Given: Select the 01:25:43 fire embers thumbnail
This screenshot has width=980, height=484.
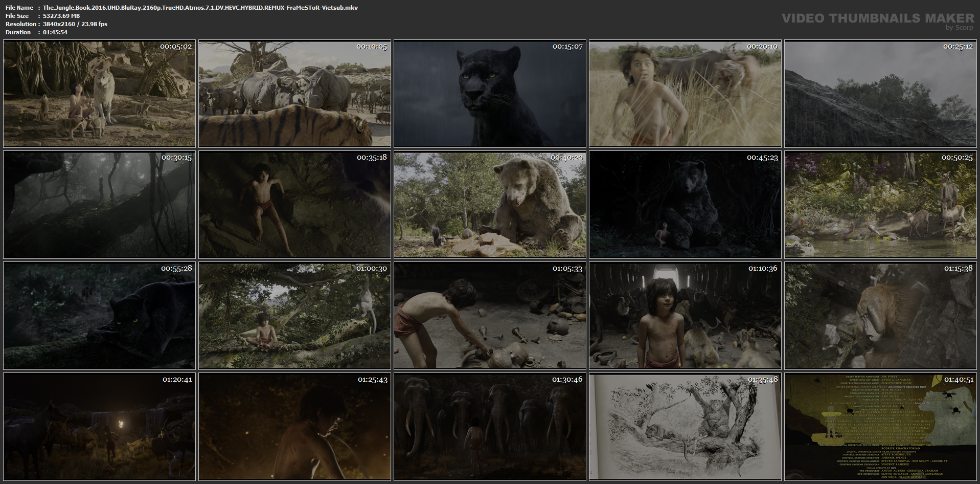Looking at the screenshot, I should (294, 427).
